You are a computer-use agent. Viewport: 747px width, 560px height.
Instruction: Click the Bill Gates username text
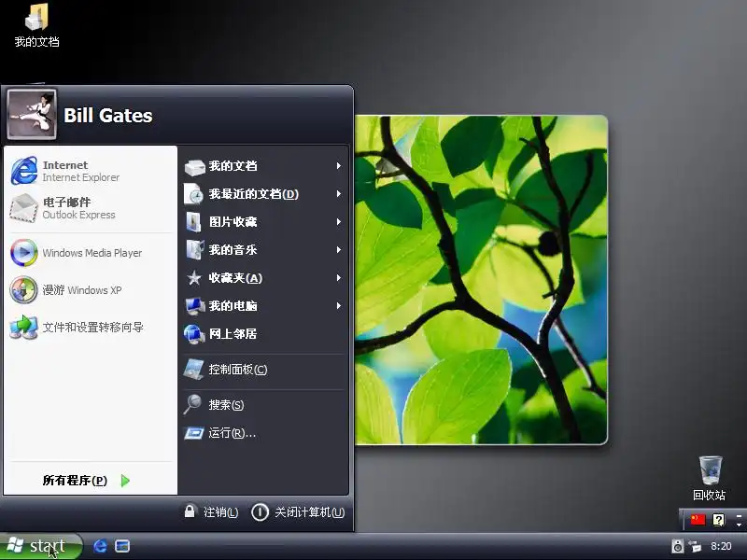108,115
